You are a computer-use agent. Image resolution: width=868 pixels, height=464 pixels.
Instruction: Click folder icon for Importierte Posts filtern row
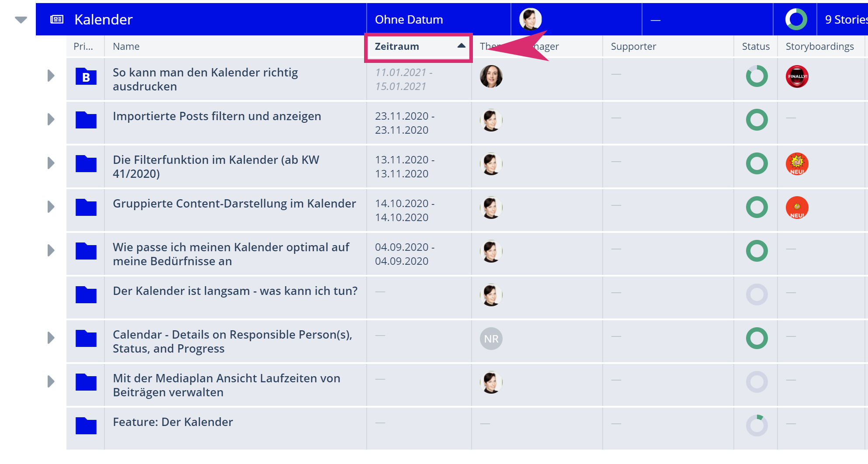(x=86, y=120)
